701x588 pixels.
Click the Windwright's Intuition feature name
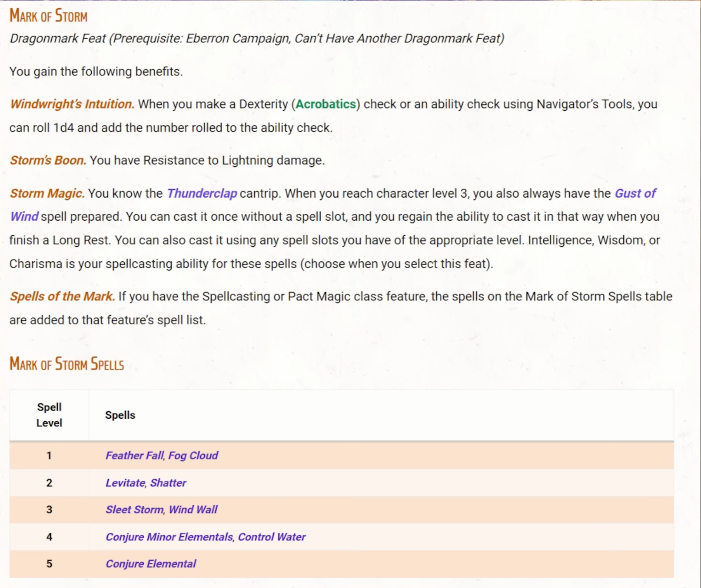(x=72, y=104)
